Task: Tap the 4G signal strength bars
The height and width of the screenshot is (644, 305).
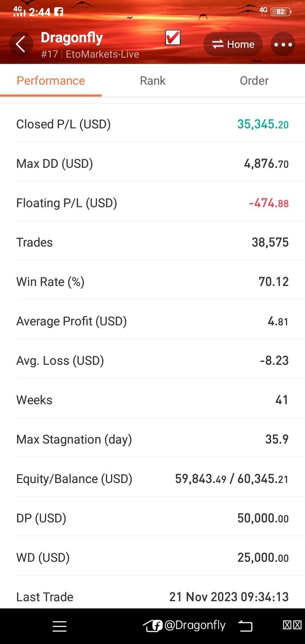Action: pyautogui.click(x=19, y=12)
